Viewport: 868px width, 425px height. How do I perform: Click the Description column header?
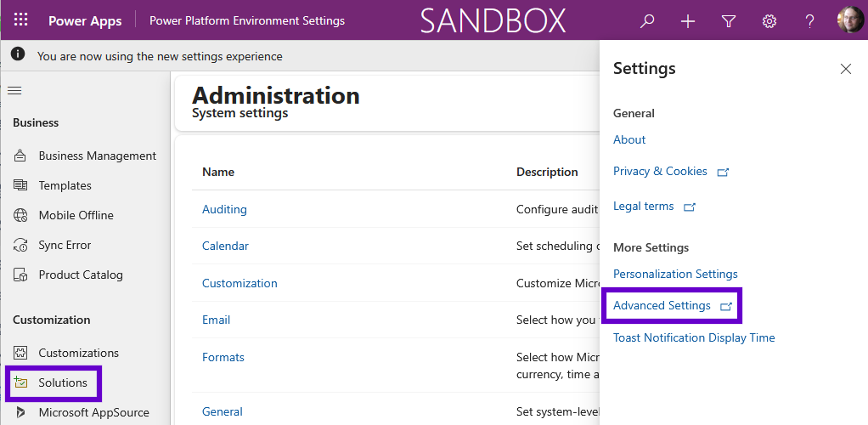(x=547, y=172)
